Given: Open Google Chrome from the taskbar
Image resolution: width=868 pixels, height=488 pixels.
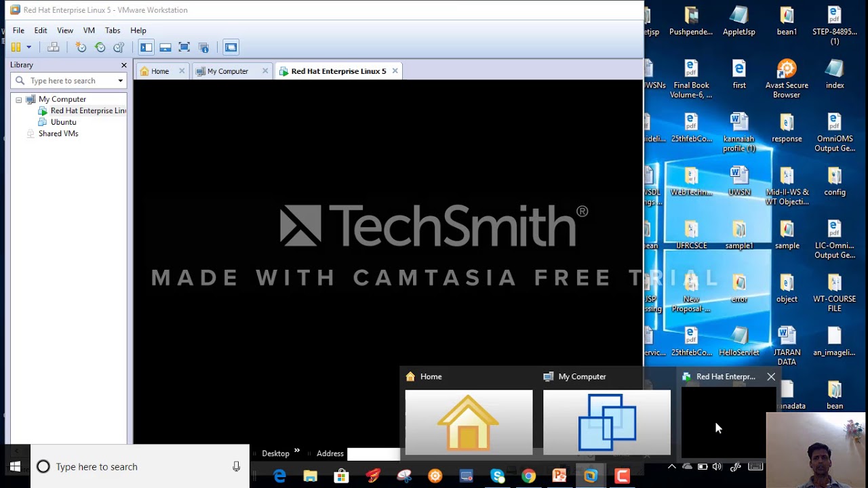Looking at the screenshot, I should 529,476.
